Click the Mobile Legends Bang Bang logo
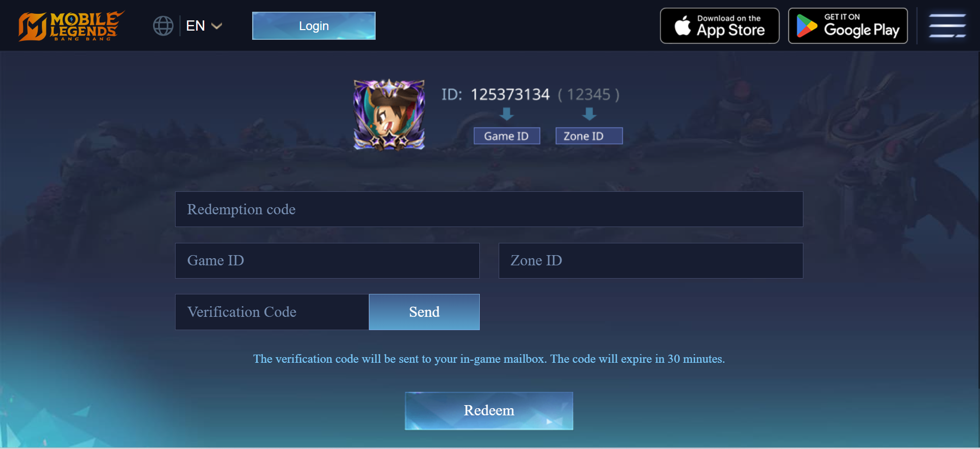The image size is (980, 449). click(71, 26)
